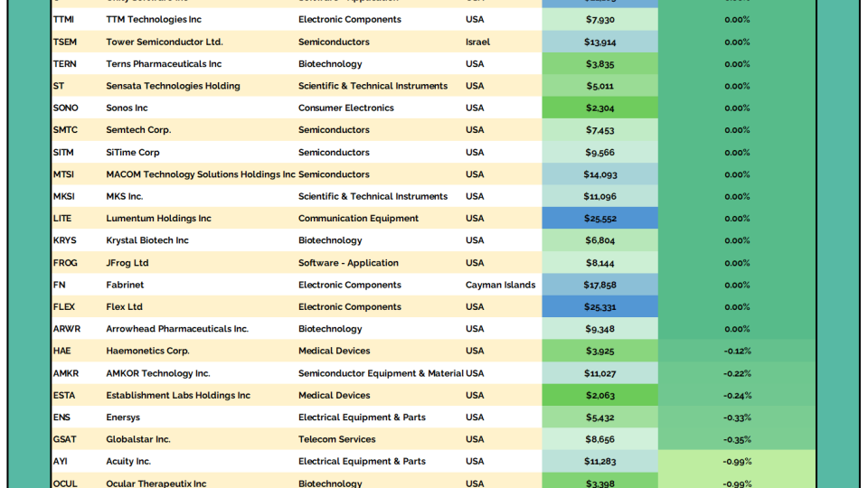Click the -0.12% change for Haemonetics
Screen dimensions: 868x488
(737, 351)
